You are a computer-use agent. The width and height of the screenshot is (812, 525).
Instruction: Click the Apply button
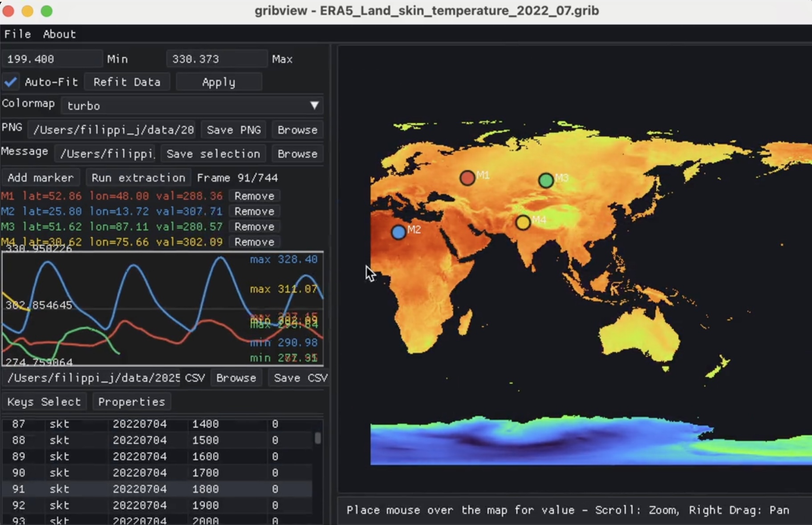tap(219, 82)
